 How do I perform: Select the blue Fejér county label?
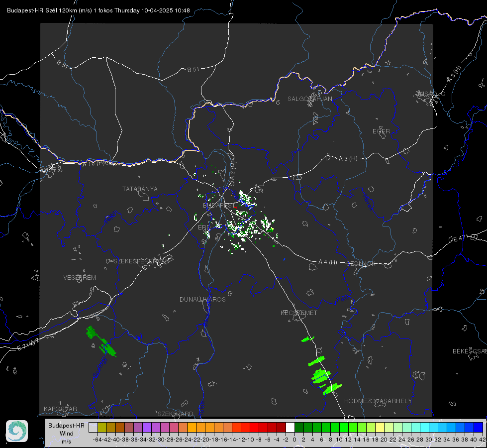coord(111,218)
